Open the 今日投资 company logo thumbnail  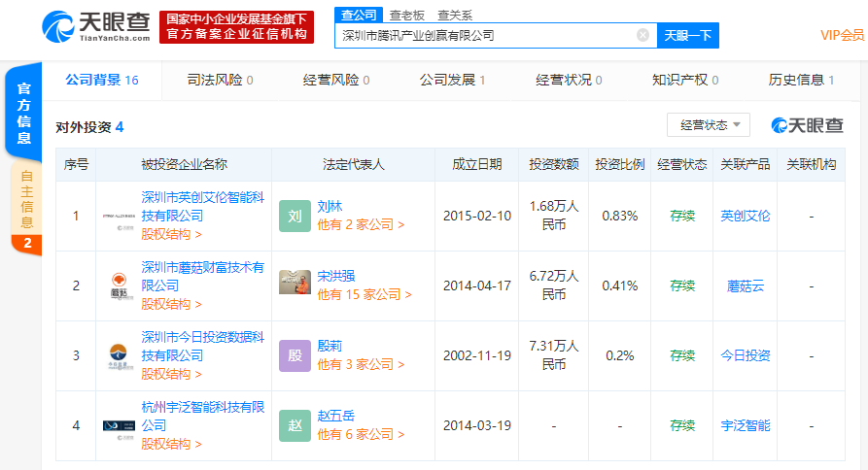pyautogui.click(x=119, y=356)
